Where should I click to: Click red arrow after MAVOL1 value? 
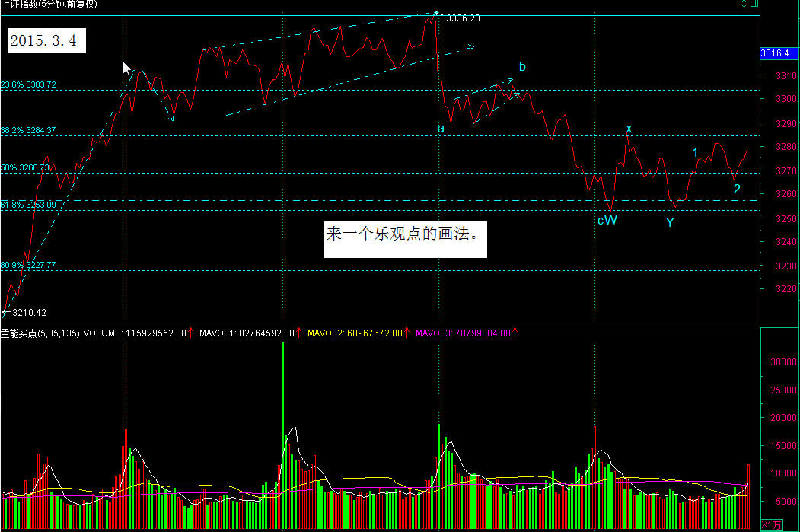(299, 333)
